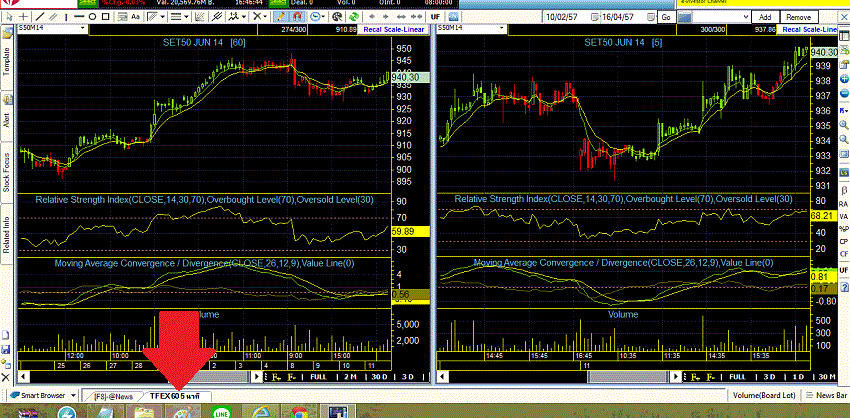This screenshot has width=850, height=418.
Task: Click the save disk icon on left edge
Action: point(5,350)
